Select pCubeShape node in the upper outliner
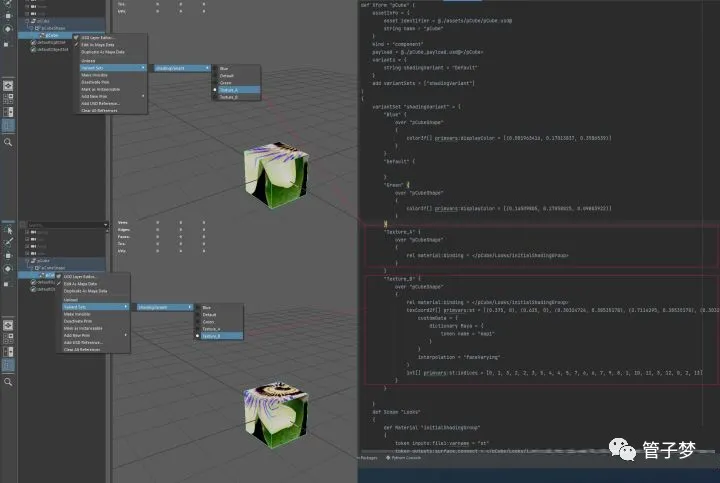The height and width of the screenshot is (483, 720). 52,27
